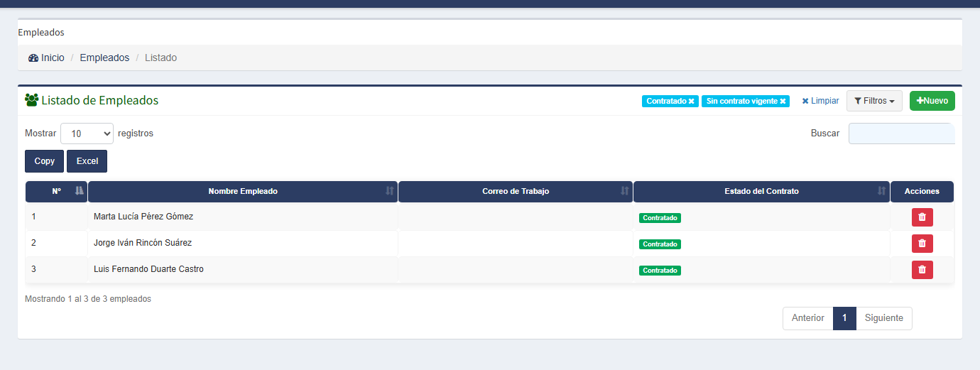Image resolution: width=980 pixels, height=370 pixels.
Task: Expand the Mostrar registros selector
Action: tap(87, 134)
